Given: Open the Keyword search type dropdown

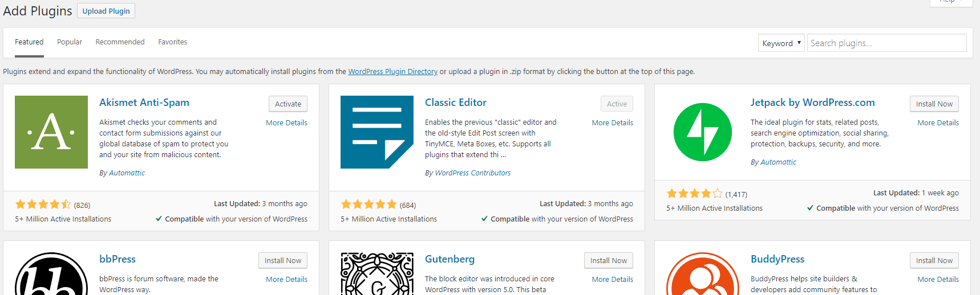Looking at the screenshot, I should point(781,43).
